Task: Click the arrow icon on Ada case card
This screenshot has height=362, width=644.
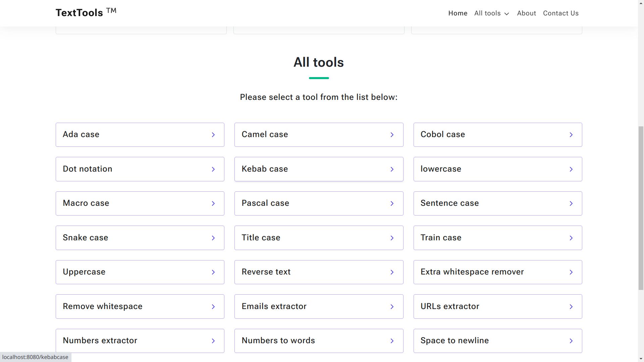Action: [213, 135]
